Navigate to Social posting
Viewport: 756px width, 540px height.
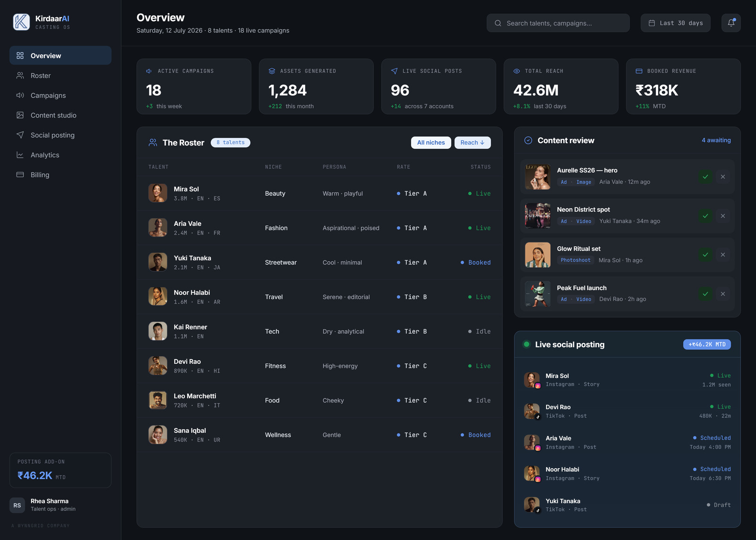60,135
